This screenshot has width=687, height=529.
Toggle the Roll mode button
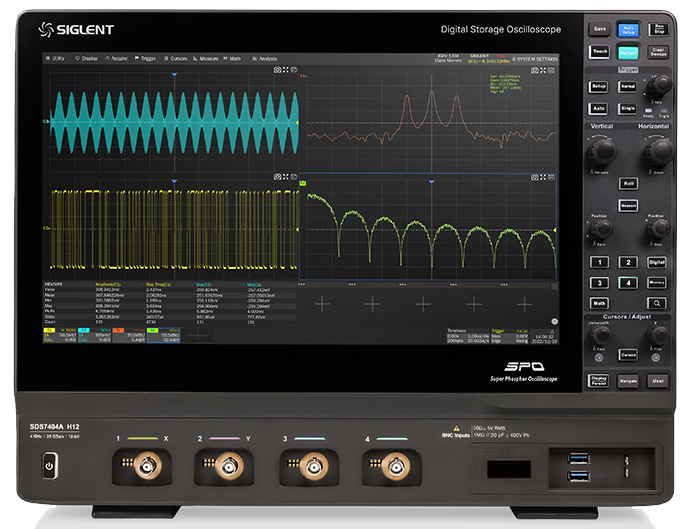tap(628, 183)
